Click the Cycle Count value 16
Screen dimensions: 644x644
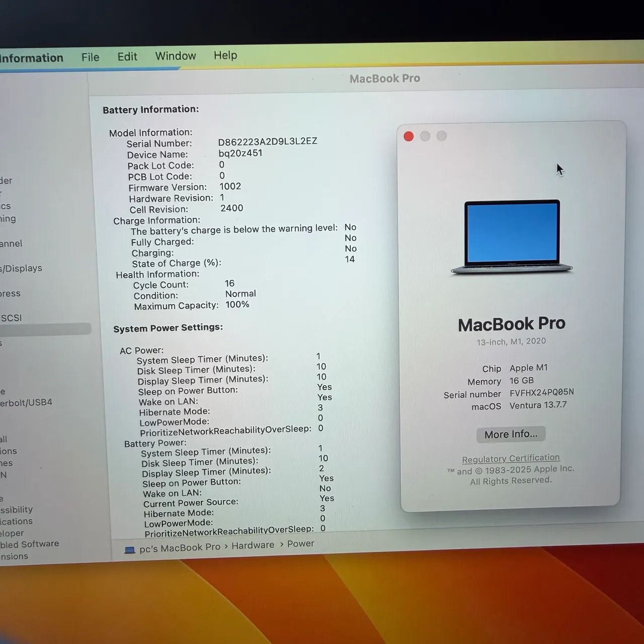point(230,283)
